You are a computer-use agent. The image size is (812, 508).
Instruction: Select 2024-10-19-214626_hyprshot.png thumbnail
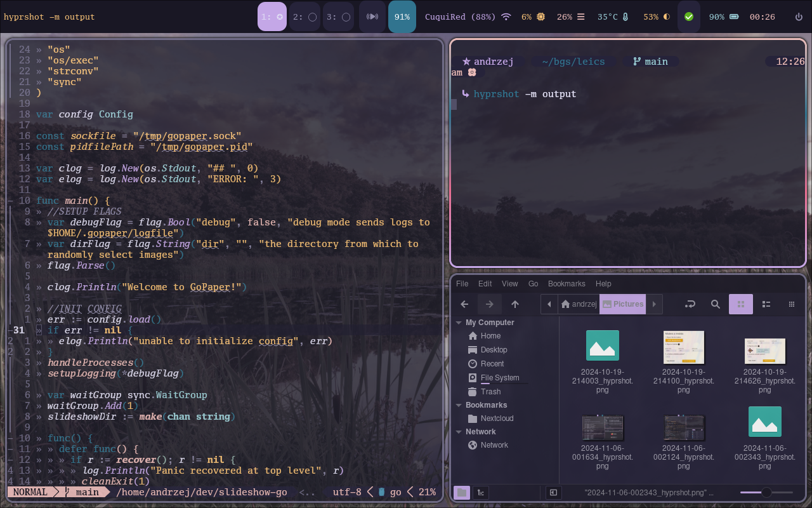coord(765,351)
